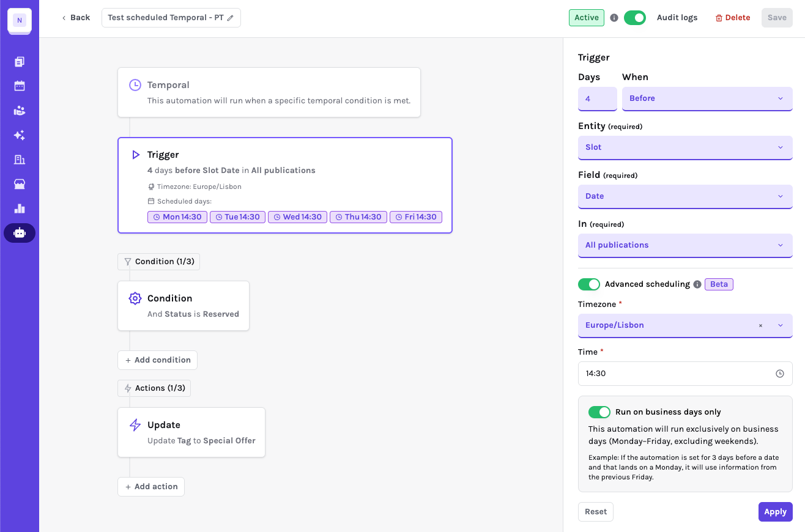This screenshot has width=805, height=532.
Task: Click Add condition button
Action: click(x=157, y=360)
